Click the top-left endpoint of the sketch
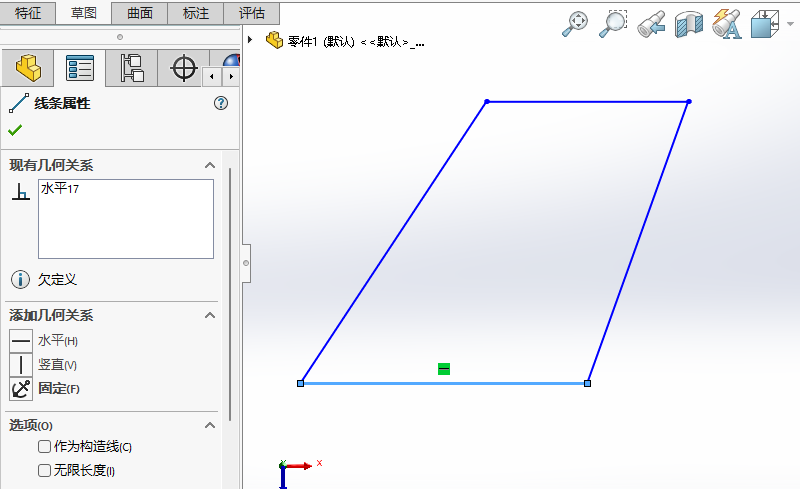The height and width of the screenshot is (489, 800). pos(487,102)
